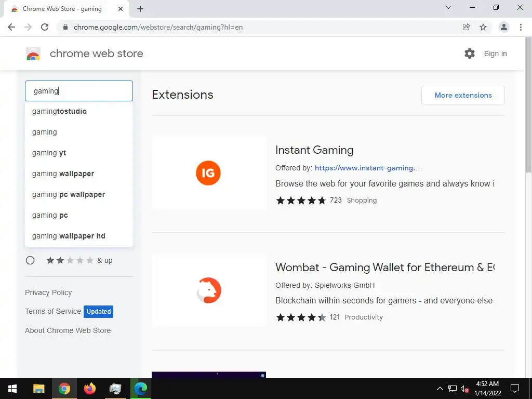The image size is (532, 399).
Task: Open File Explorer from taskbar
Action: coord(38,389)
